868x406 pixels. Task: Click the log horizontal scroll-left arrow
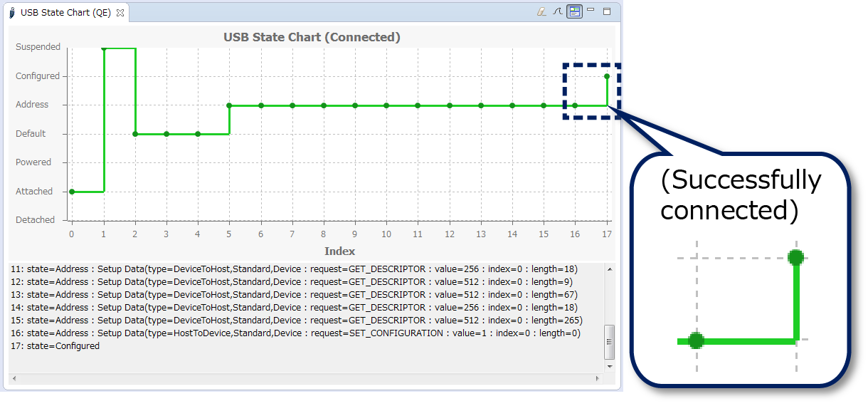14,378
